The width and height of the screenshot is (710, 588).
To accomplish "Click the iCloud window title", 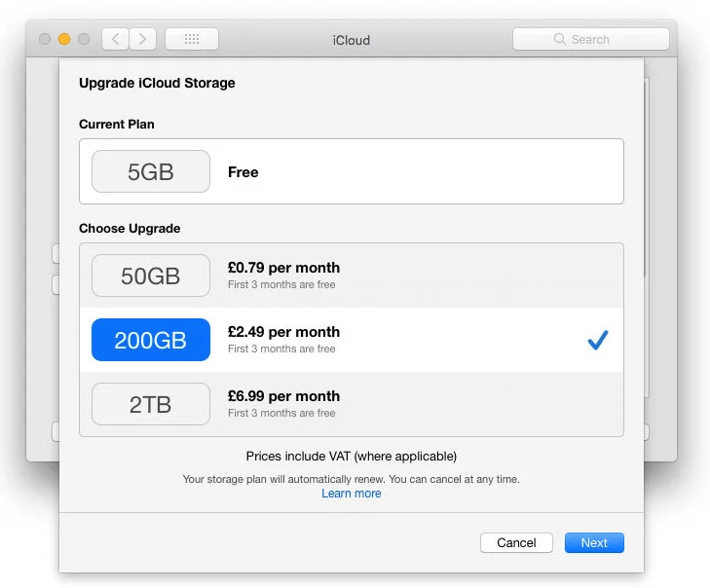I will point(352,40).
